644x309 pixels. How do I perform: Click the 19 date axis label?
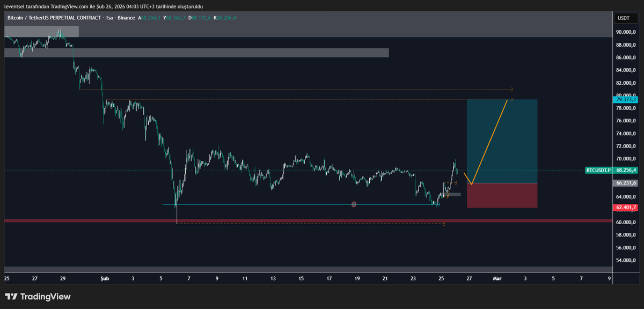[357, 279]
